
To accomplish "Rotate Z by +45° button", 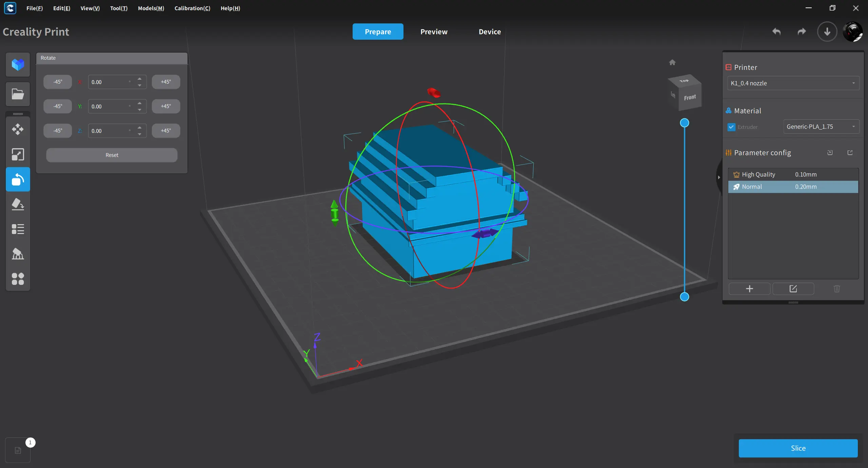I will (x=166, y=131).
